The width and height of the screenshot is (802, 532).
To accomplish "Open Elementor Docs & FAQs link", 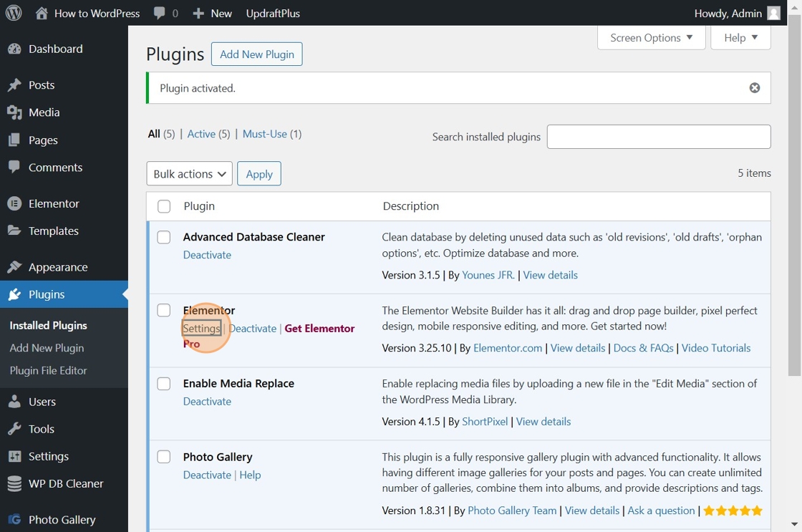I will pos(644,349).
